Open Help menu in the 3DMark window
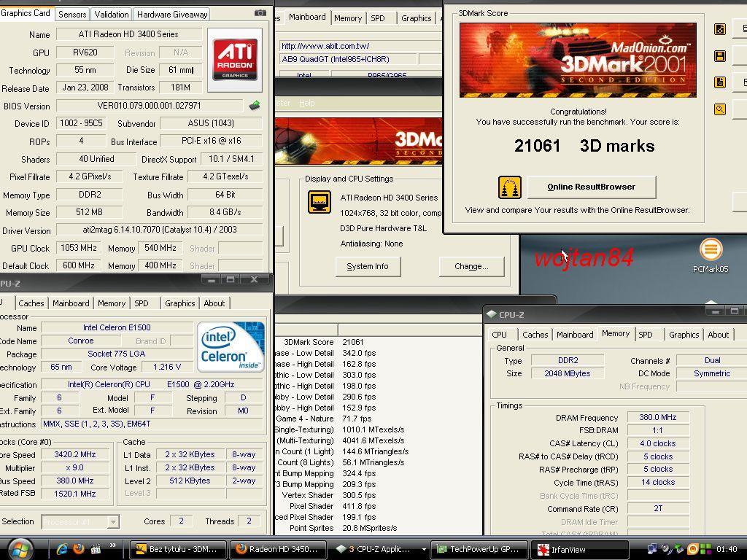 point(307,103)
